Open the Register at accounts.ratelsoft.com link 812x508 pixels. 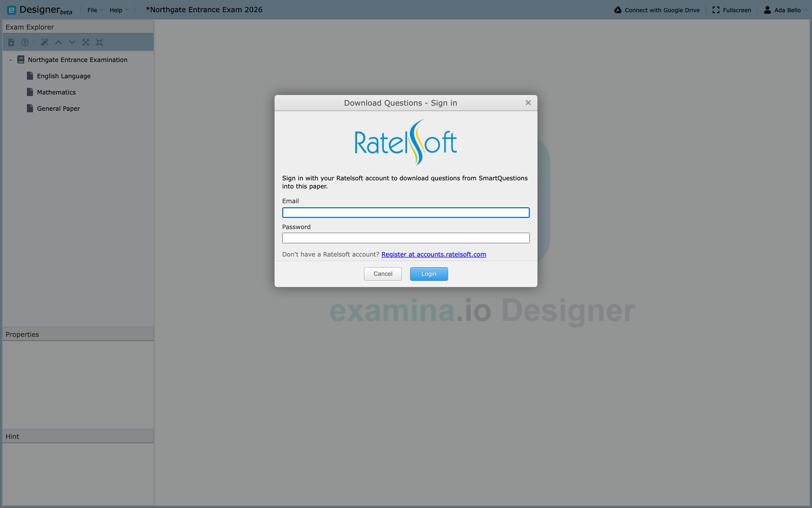(434, 255)
